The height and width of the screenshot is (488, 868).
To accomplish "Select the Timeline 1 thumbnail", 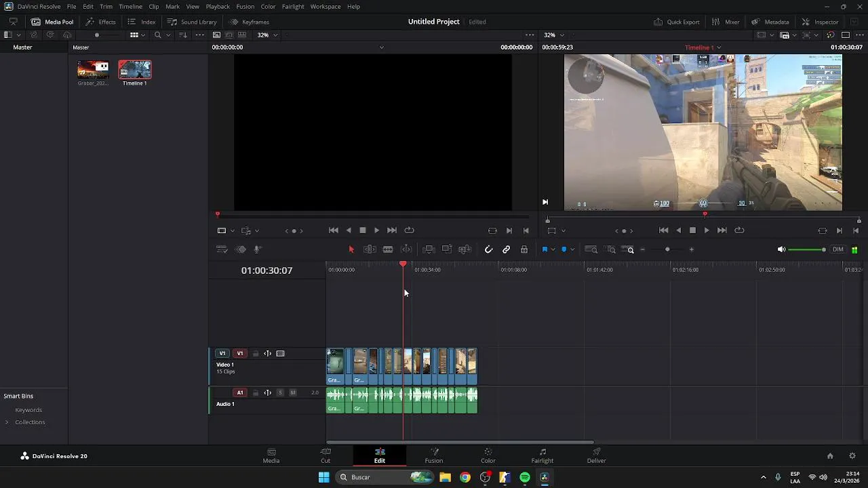I will [x=135, y=70].
